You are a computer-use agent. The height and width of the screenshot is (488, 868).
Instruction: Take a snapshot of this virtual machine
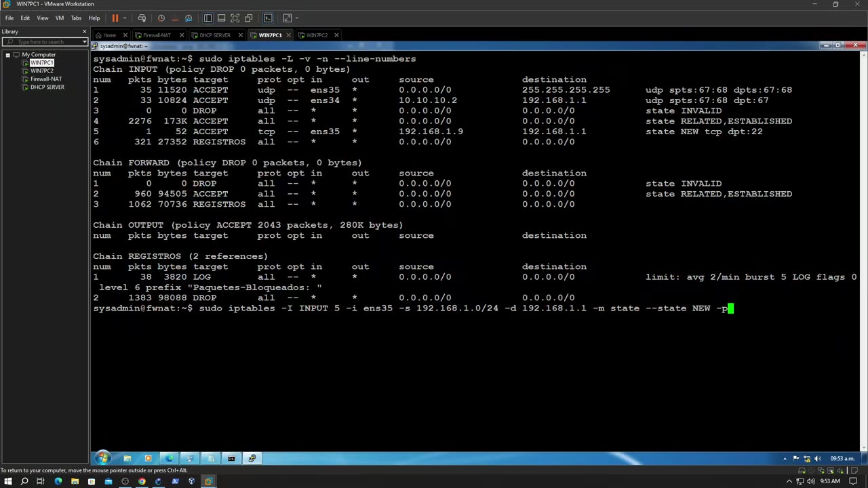[161, 18]
